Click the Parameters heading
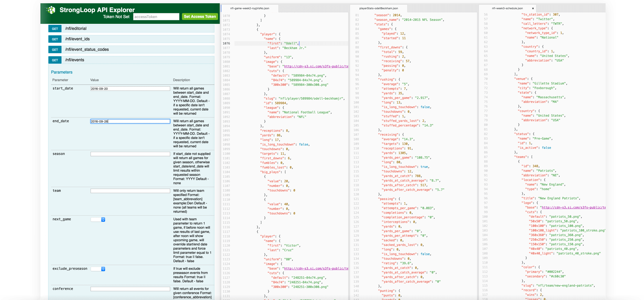 pos(61,72)
